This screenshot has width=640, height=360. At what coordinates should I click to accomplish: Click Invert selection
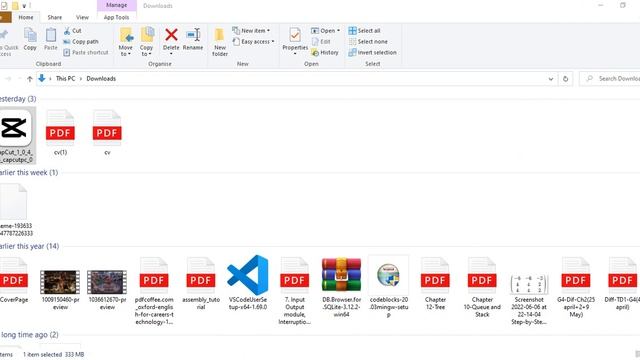(373, 53)
